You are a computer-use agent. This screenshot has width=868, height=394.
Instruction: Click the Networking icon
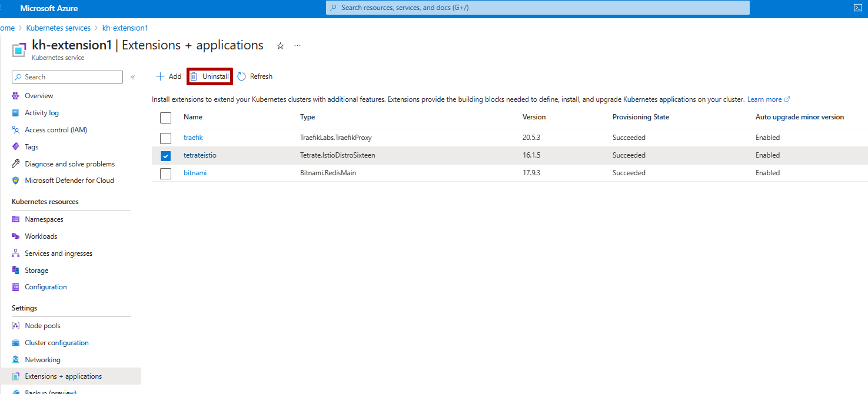(x=16, y=360)
